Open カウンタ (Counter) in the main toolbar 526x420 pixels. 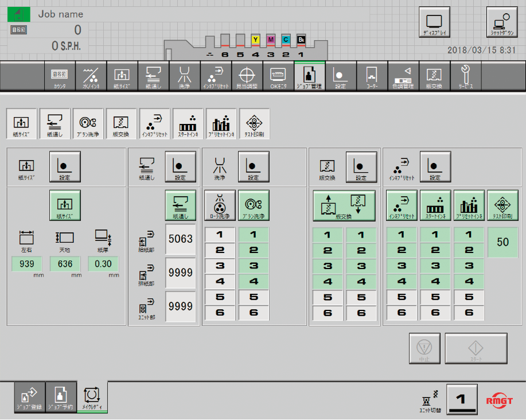[x=59, y=77]
